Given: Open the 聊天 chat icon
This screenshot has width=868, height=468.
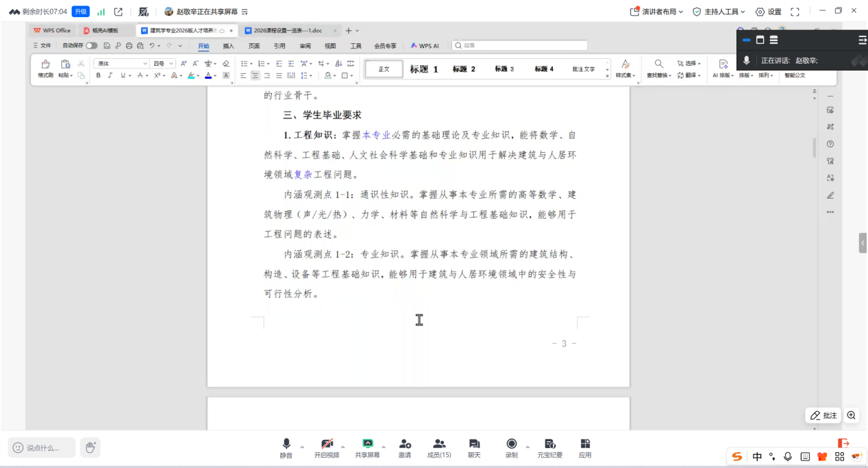Looking at the screenshot, I should (474, 448).
